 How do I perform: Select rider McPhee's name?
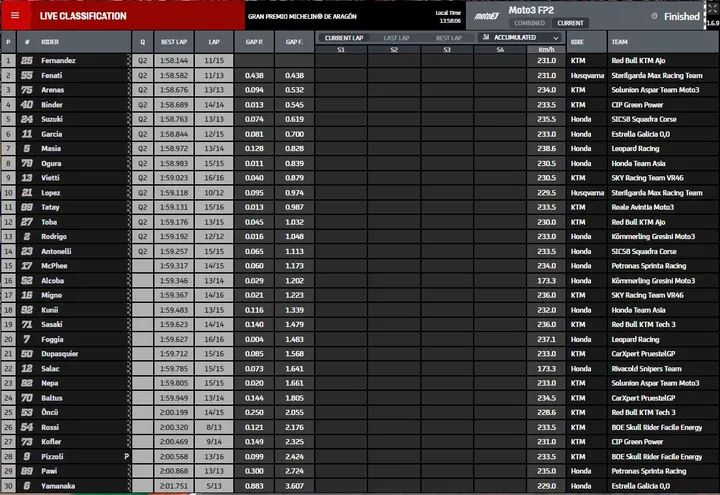coord(54,266)
